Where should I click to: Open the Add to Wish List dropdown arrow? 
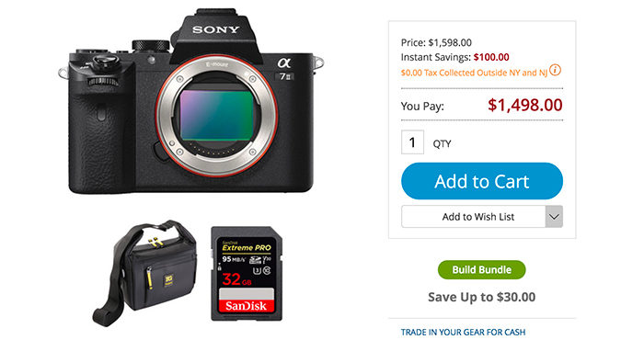[x=554, y=217]
